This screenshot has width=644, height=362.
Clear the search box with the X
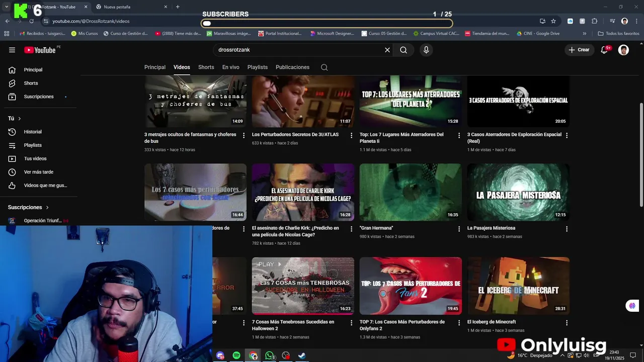pos(387,50)
